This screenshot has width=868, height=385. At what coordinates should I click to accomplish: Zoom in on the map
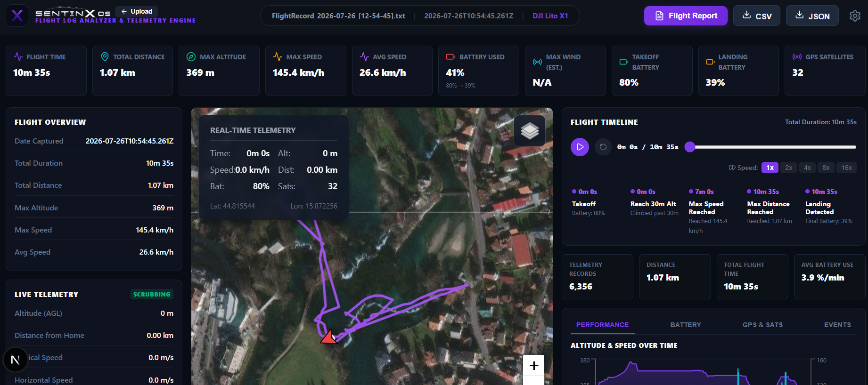point(534,366)
